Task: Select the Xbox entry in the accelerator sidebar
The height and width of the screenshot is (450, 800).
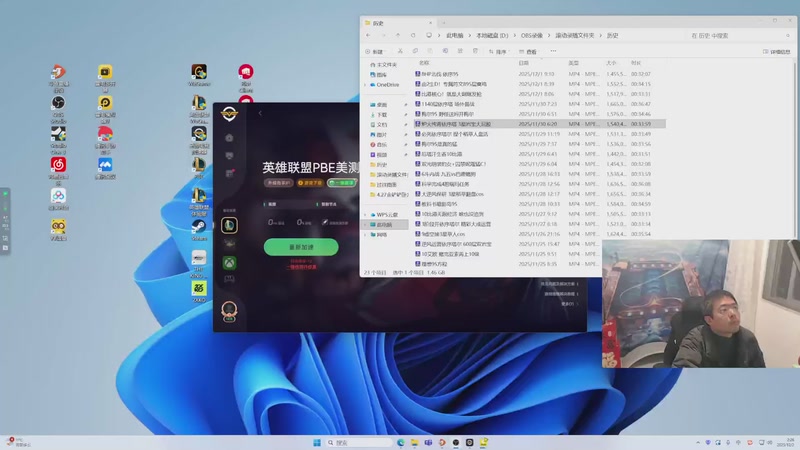Action: pos(230,263)
